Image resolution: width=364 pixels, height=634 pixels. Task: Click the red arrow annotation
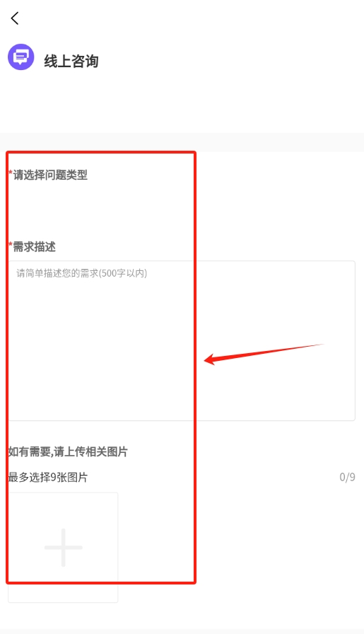pos(264,354)
